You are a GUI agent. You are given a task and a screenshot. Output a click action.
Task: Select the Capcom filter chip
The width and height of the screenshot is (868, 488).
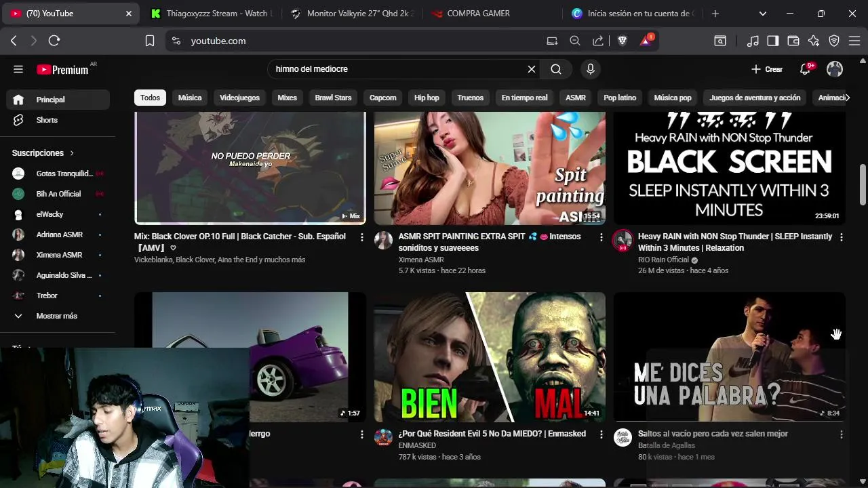[x=382, y=98]
